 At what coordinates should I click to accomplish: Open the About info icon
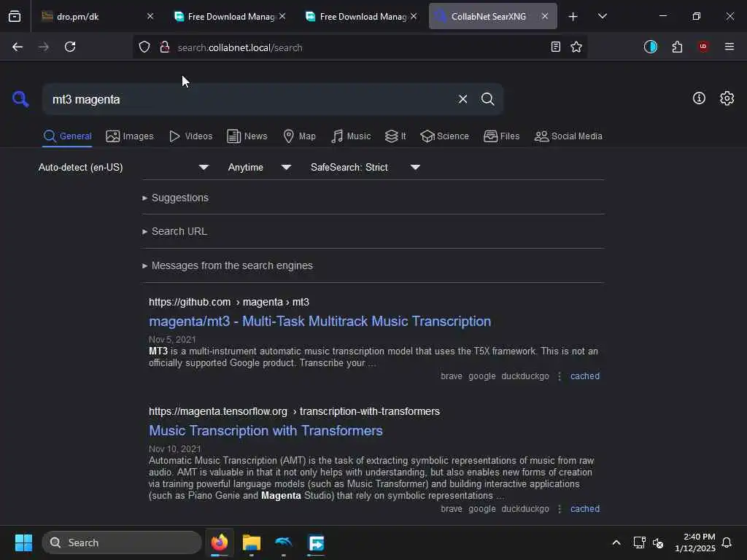click(699, 98)
